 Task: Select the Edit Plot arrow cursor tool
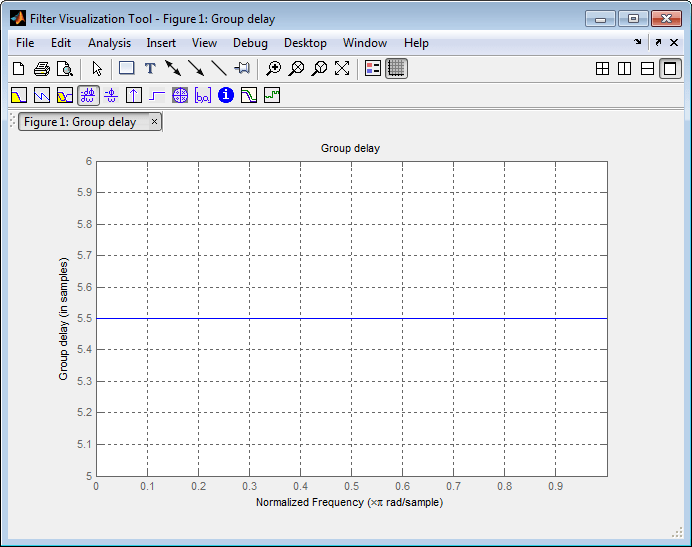click(97, 69)
